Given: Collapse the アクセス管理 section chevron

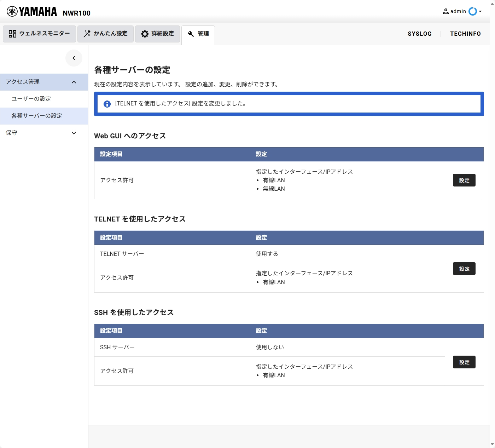Looking at the screenshot, I should pos(74,82).
